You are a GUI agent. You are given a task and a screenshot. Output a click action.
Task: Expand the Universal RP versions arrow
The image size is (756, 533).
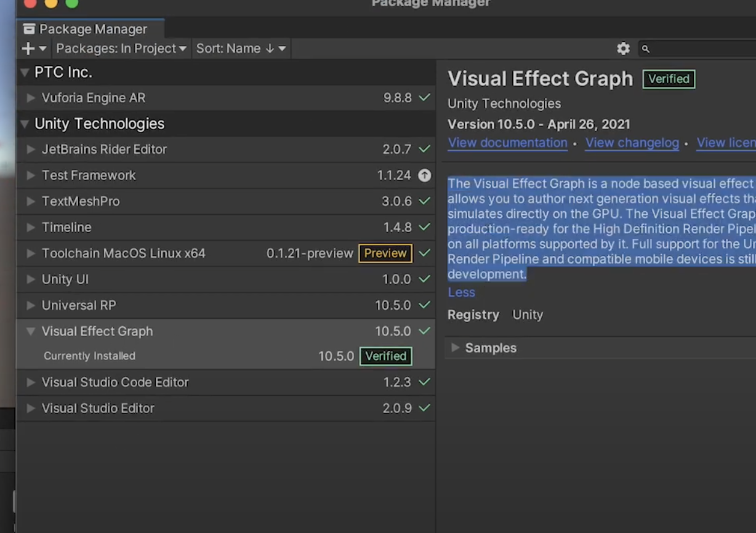pyautogui.click(x=30, y=305)
